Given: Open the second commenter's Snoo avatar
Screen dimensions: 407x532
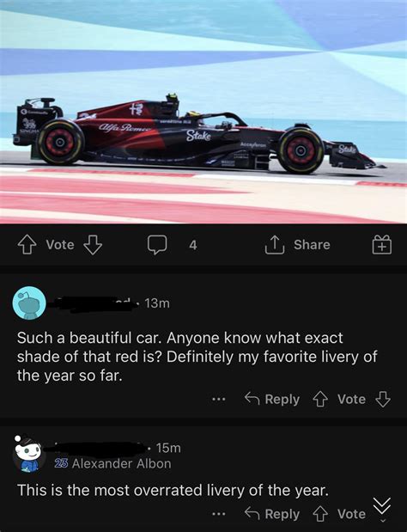Looking at the screenshot, I should tap(29, 454).
